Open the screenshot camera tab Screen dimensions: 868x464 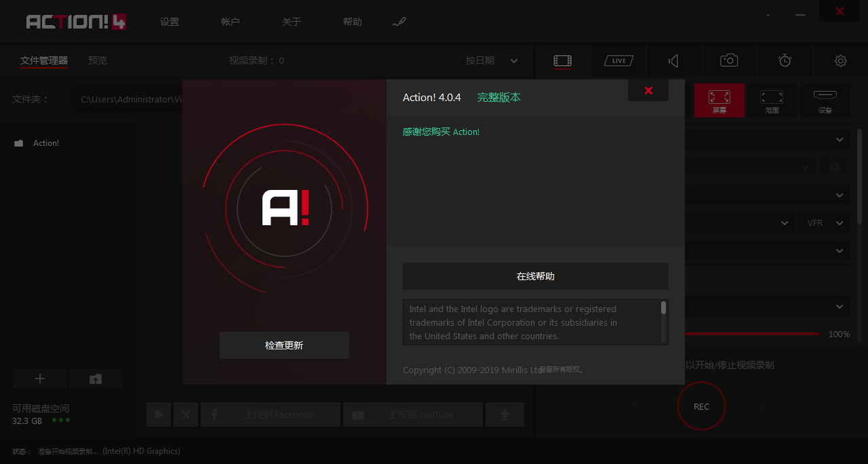pos(729,61)
